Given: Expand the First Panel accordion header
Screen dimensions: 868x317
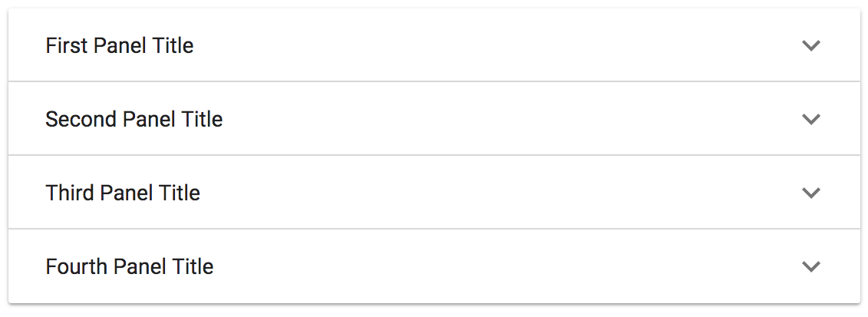Looking at the screenshot, I should tap(434, 45).
